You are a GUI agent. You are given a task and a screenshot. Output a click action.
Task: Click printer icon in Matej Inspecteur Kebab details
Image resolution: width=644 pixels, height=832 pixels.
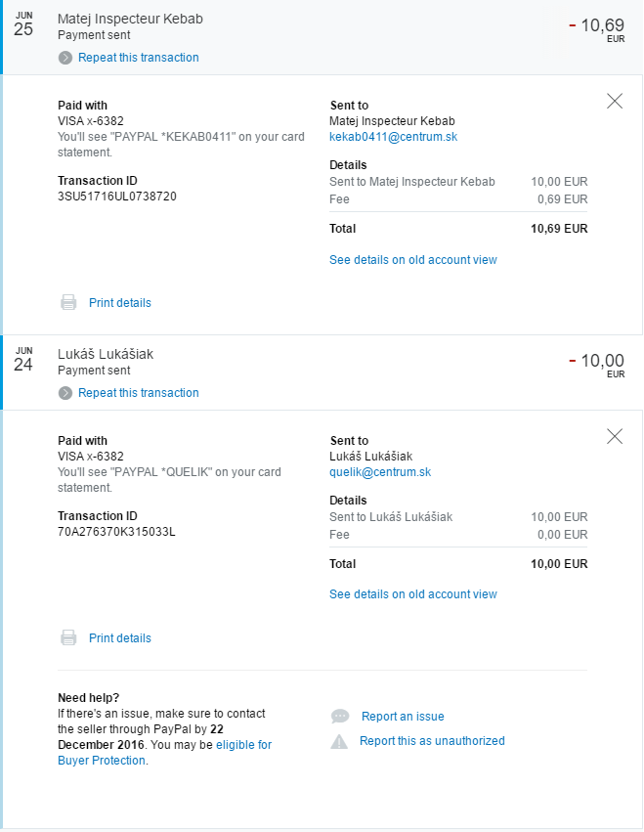[68, 302]
